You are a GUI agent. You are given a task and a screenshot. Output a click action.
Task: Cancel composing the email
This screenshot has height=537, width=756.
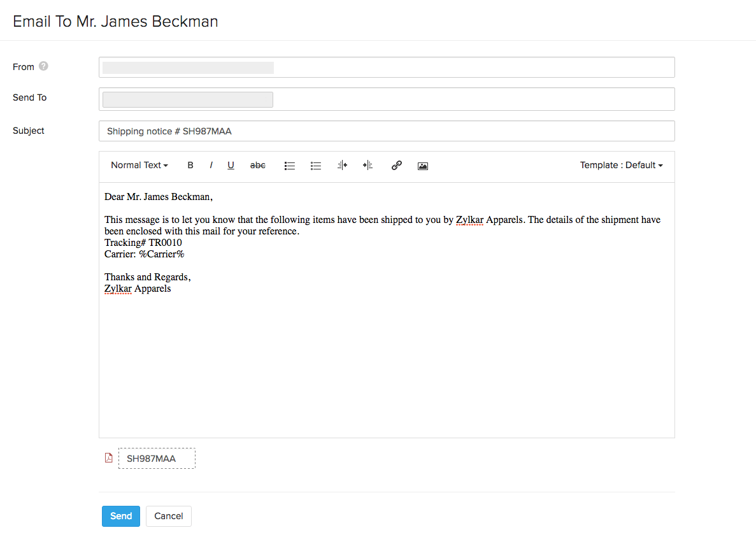coord(168,516)
